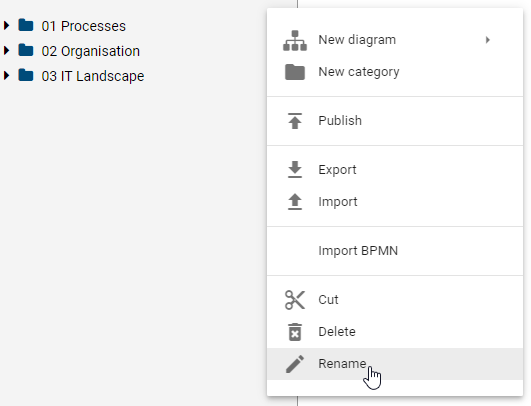Click the Import upload arrow icon

pos(295,201)
